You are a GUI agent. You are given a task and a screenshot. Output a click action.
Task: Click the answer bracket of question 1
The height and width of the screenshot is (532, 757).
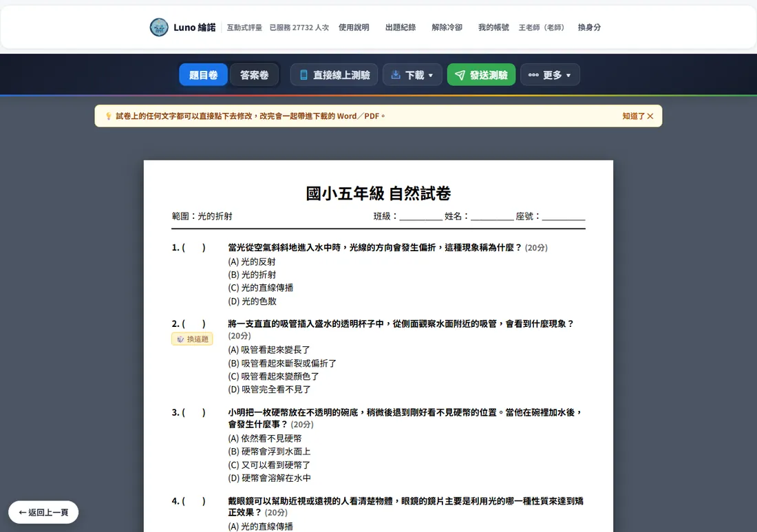(193, 247)
